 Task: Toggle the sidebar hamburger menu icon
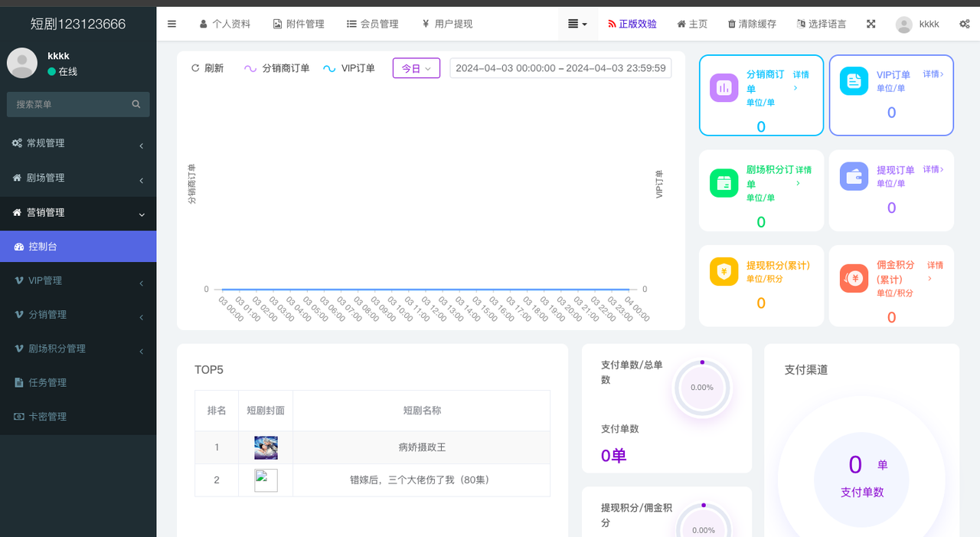(x=171, y=24)
